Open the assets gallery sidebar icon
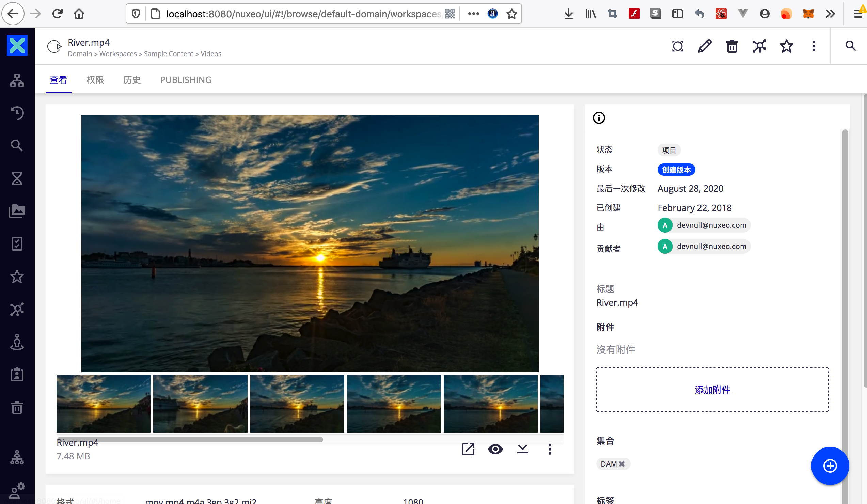The width and height of the screenshot is (867, 504). tap(17, 211)
